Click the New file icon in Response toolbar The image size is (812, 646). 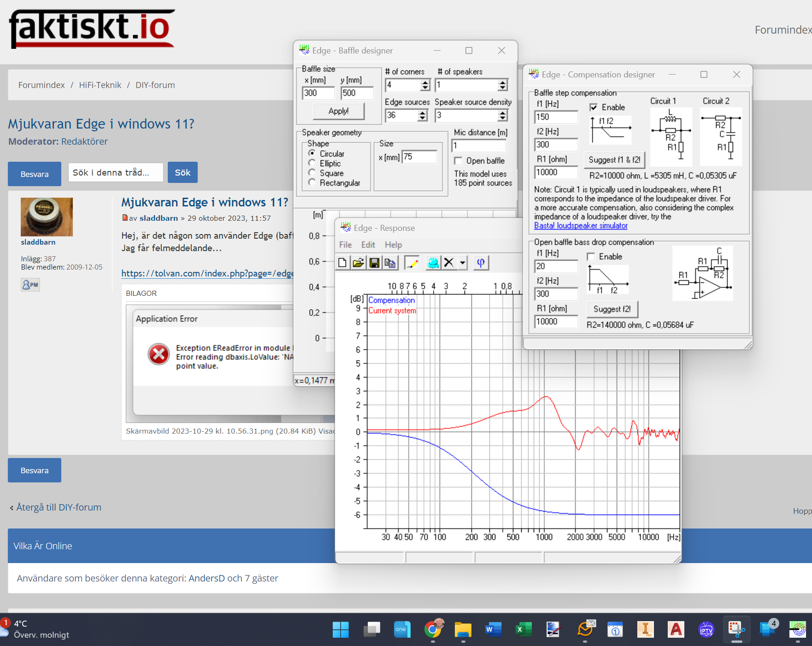pyautogui.click(x=342, y=263)
